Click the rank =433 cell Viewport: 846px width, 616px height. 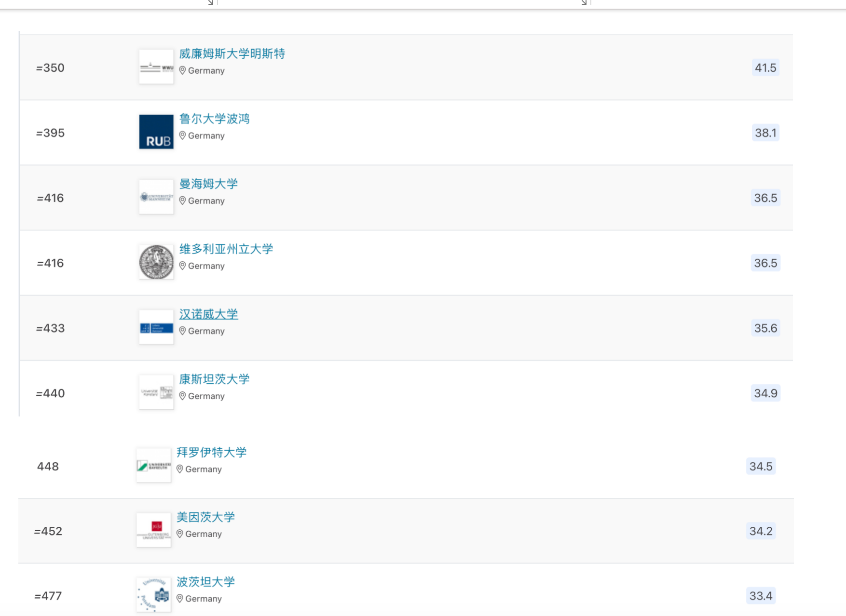(x=50, y=328)
